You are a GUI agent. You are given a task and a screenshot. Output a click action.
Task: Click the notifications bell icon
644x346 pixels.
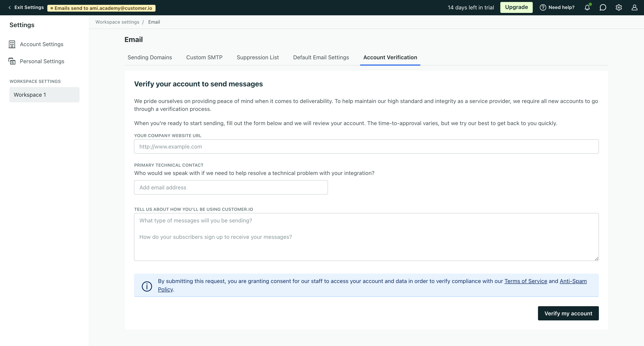click(587, 7)
